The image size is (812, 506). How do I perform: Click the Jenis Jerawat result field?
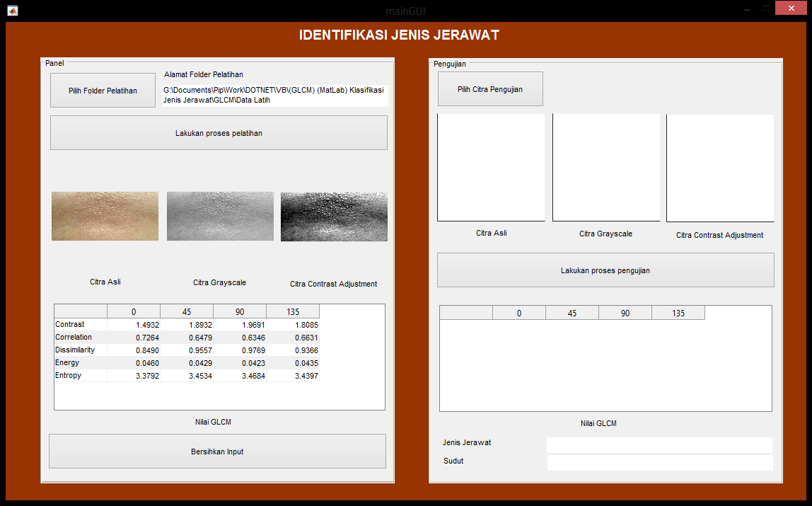pos(659,444)
